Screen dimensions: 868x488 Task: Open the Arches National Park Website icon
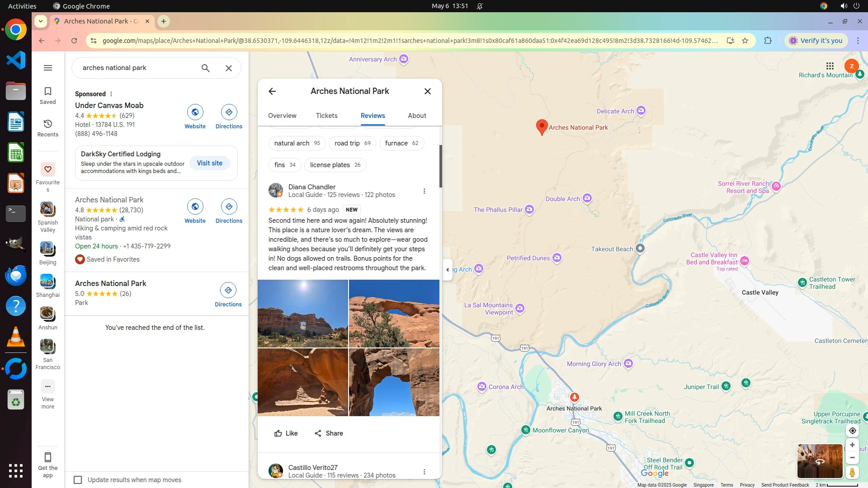tap(195, 206)
